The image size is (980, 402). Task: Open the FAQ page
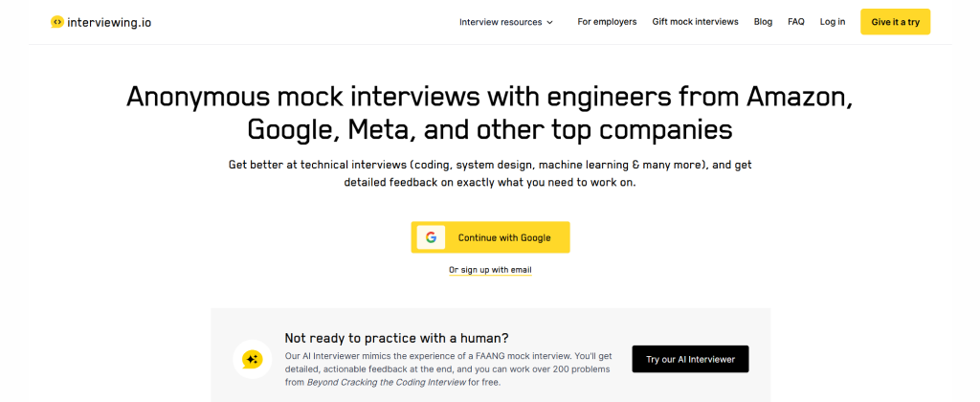(796, 22)
